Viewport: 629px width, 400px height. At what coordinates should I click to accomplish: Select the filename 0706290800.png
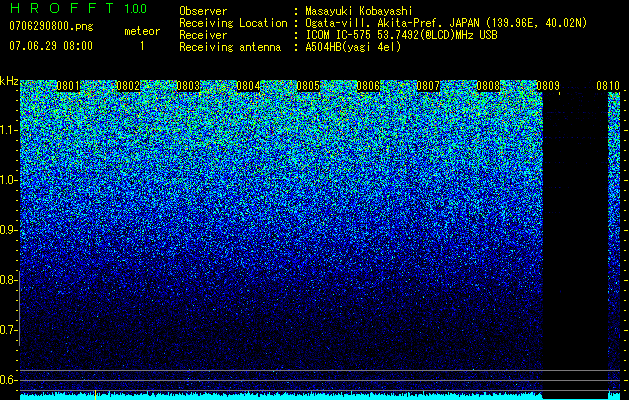(x=51, y=27)
